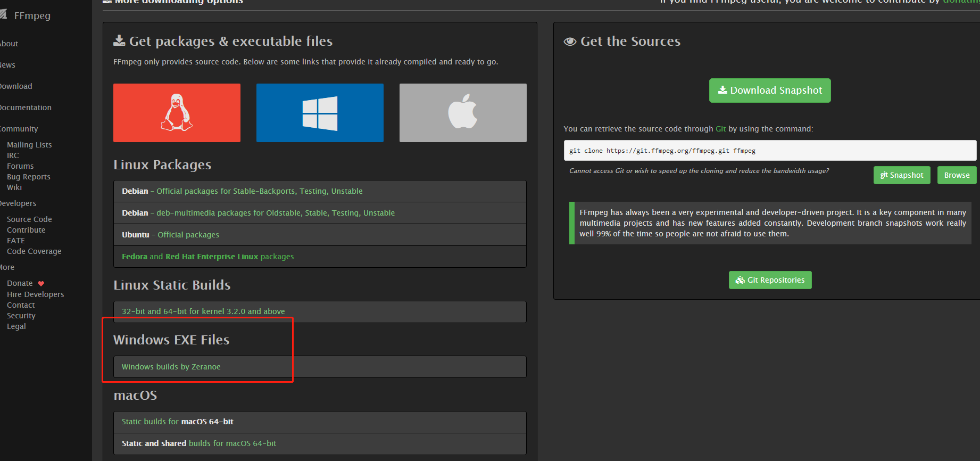Open FATE sidebar link

click(x=16, y=241)
